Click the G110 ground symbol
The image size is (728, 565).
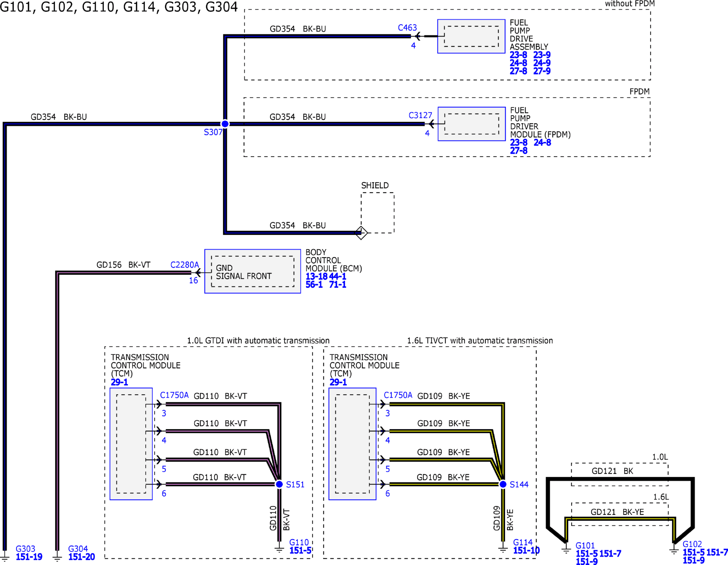(279, 549)
